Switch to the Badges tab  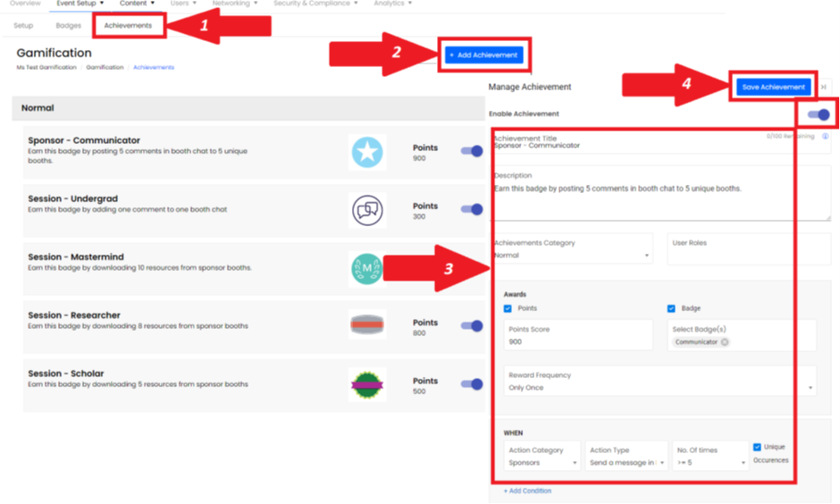pos(68,26)
